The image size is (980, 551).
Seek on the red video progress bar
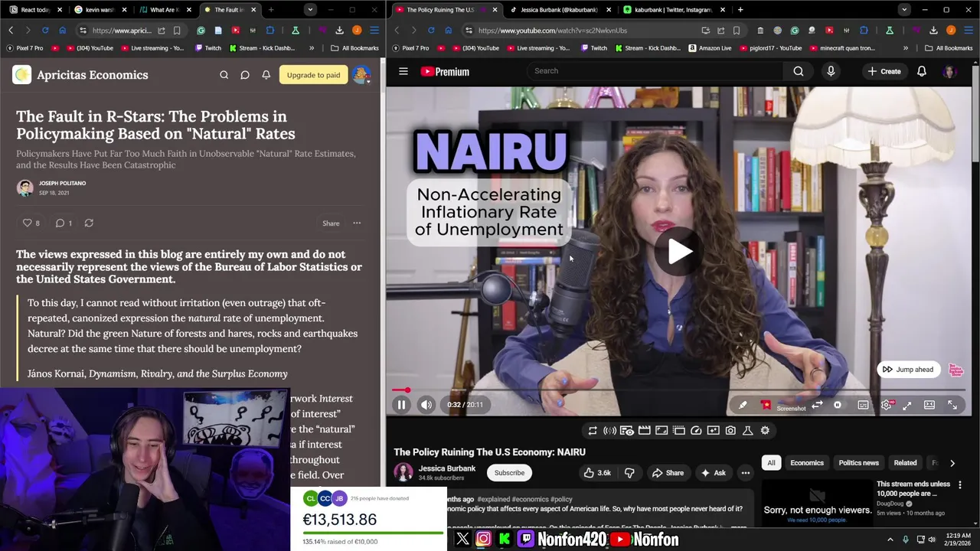tap(678, 390)
